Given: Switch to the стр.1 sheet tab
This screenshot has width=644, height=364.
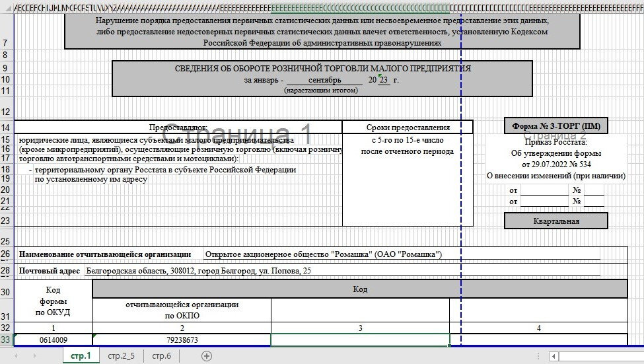Looking at the screenshot, I should tap(81, 356).
